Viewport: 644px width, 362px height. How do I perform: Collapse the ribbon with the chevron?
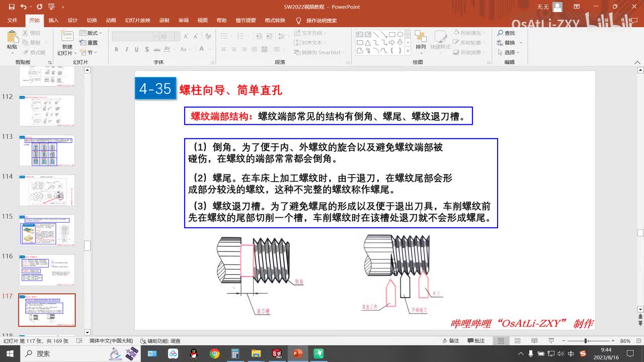pyautogui.click(x=637, y=62)
